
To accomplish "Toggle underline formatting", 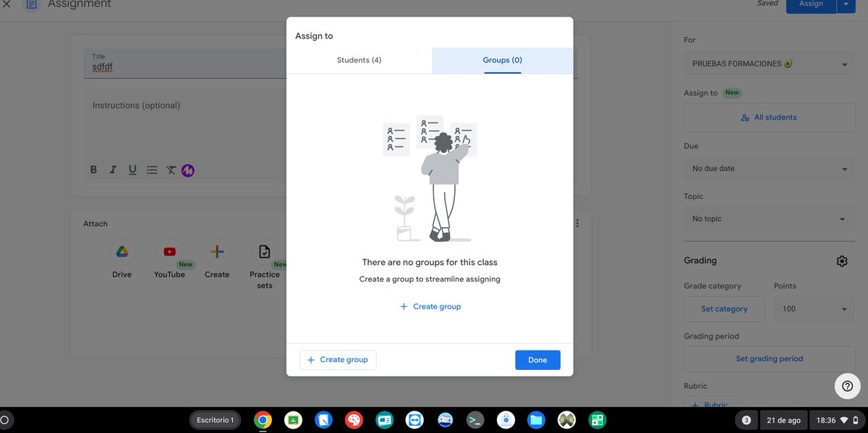I will click(x=132, y=170).
